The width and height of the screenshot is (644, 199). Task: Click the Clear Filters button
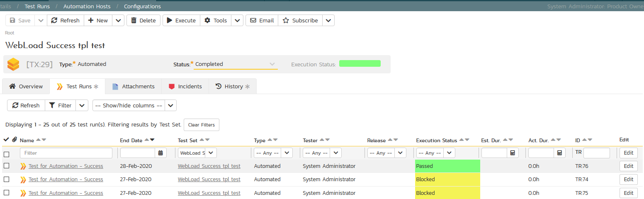201,125
